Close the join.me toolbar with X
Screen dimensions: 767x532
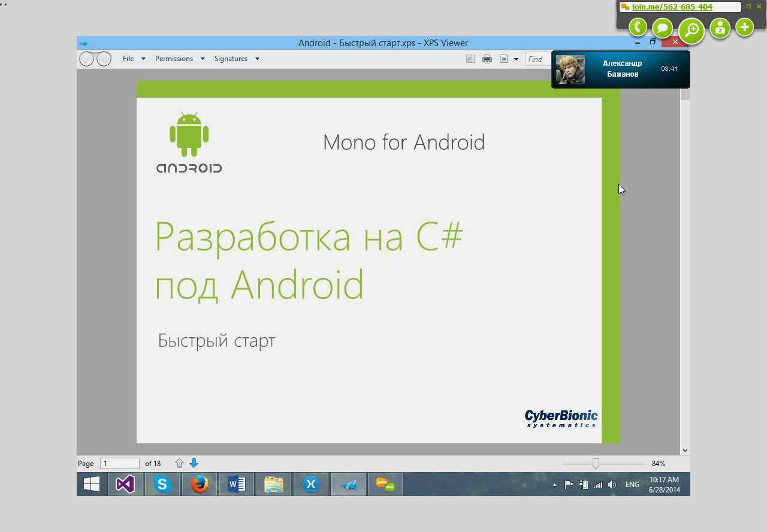[759, 7]
